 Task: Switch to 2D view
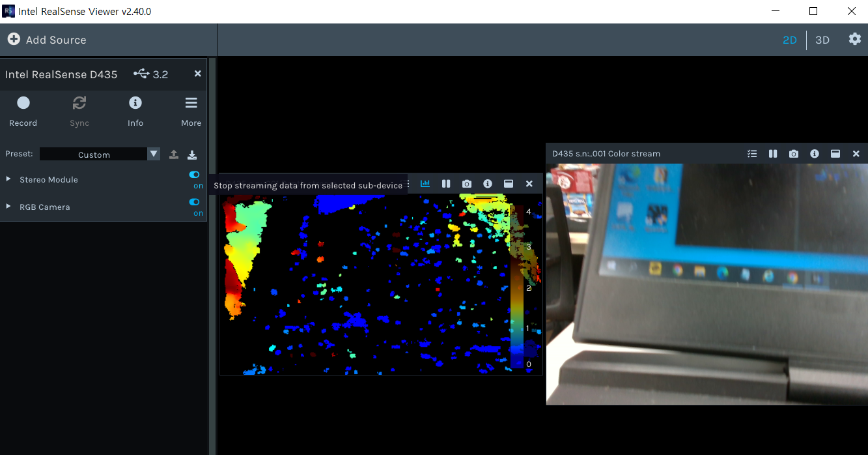[789, 40]
